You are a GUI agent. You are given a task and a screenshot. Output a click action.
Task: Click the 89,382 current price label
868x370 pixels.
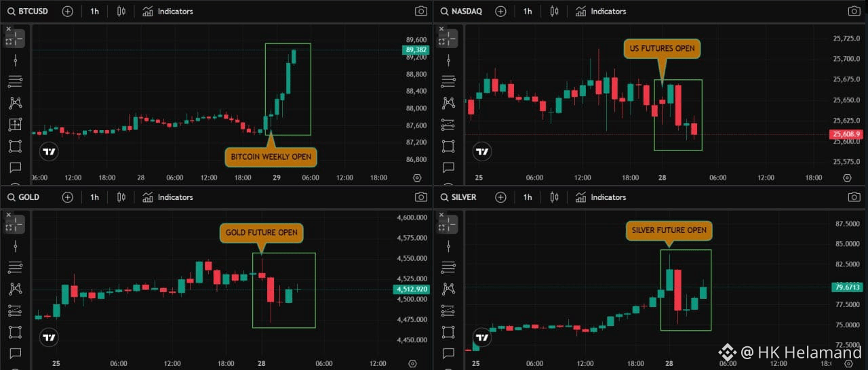(x=416, y=50)
